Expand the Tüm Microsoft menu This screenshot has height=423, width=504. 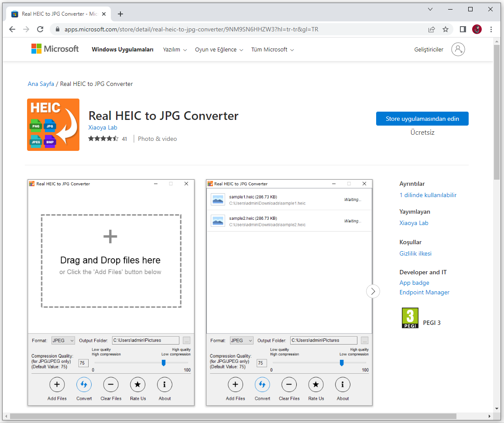coord(272,50)
